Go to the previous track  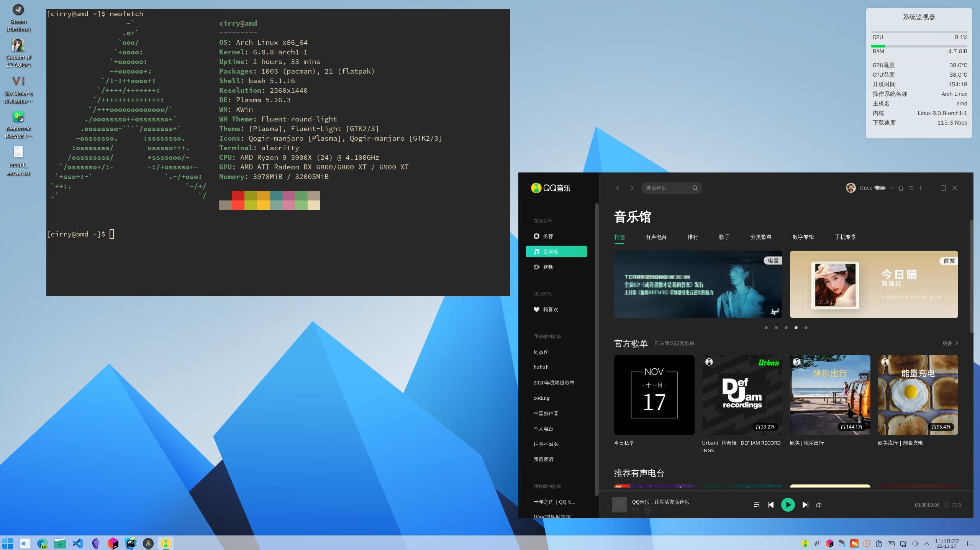click(x=770, y=505)
